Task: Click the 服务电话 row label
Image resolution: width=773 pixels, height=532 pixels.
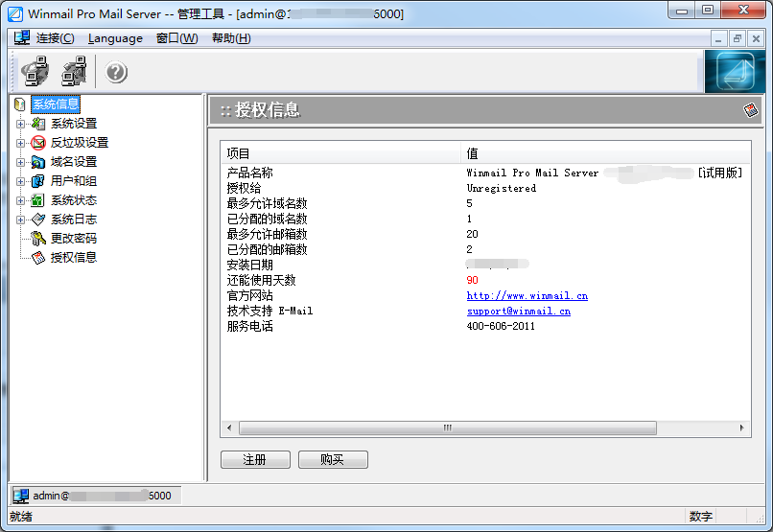Action: tap(250, 326)
